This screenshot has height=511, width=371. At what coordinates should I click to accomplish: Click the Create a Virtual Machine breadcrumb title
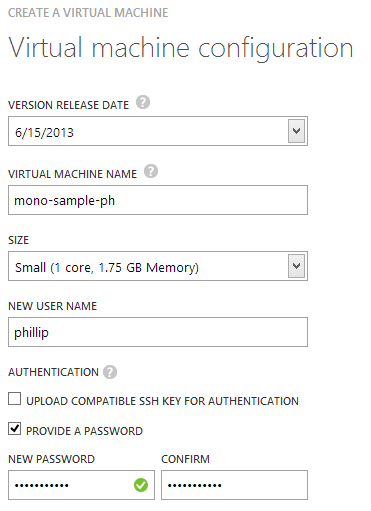88,13
